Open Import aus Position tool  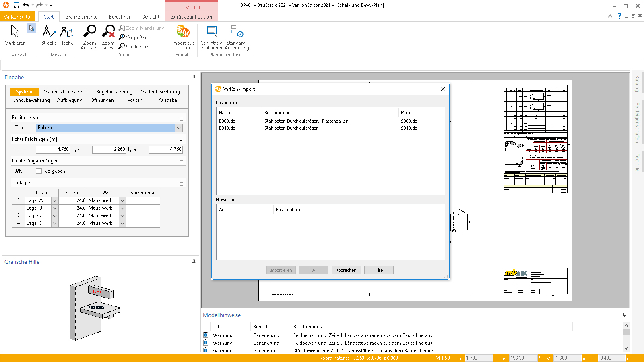click(x=183, y=37)
